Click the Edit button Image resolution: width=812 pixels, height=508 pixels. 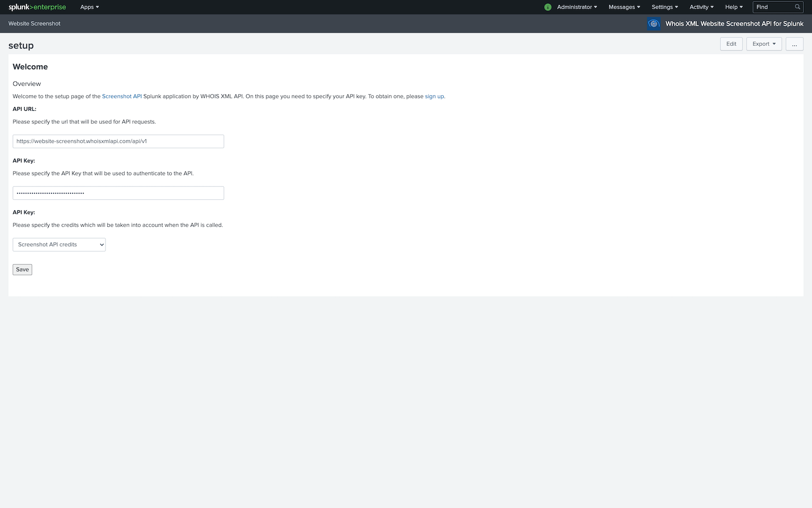pyautogui.click(x=731, y=44)
